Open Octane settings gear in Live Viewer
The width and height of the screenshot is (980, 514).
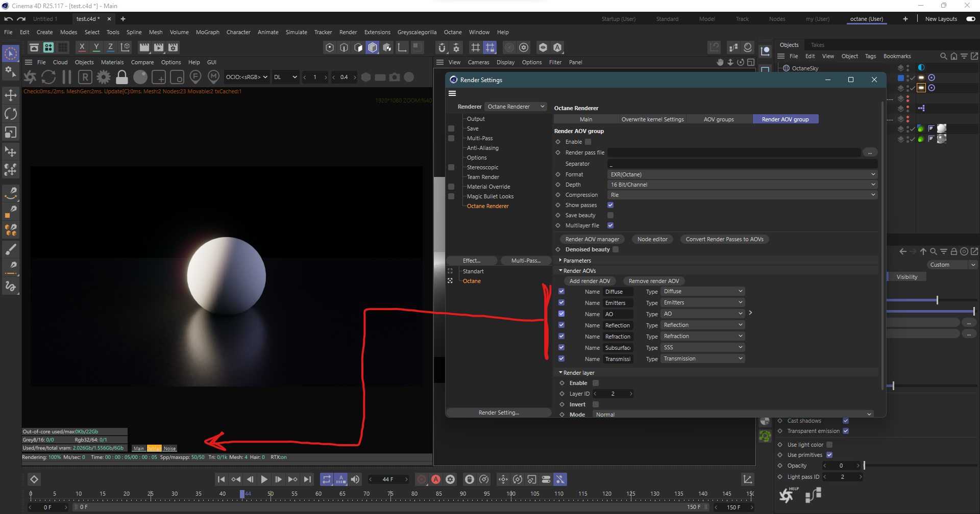pos(104,77)
